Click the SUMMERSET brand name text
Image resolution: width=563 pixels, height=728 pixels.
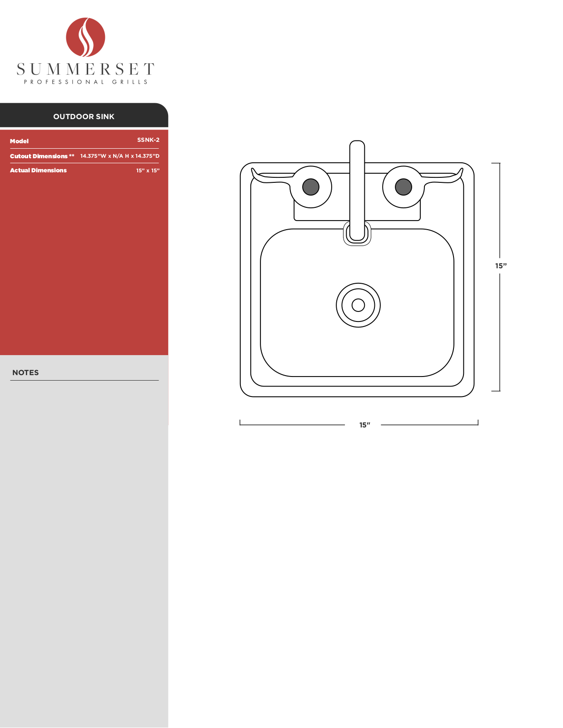coord(85,69)
